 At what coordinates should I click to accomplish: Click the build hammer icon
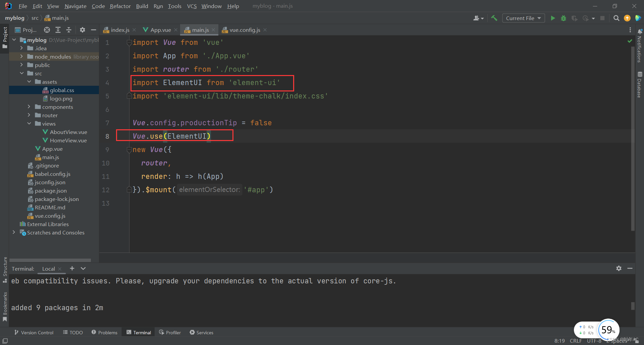(x=494, y=18)
